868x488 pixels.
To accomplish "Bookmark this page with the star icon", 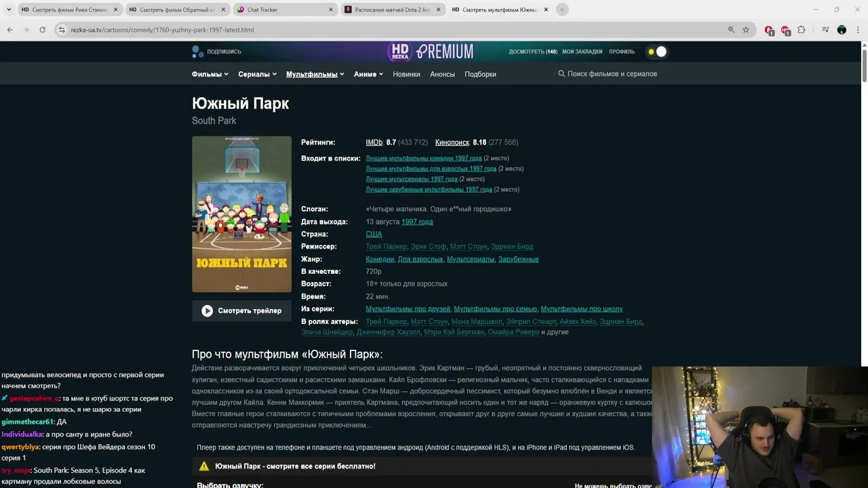I will tap(746, 30).
